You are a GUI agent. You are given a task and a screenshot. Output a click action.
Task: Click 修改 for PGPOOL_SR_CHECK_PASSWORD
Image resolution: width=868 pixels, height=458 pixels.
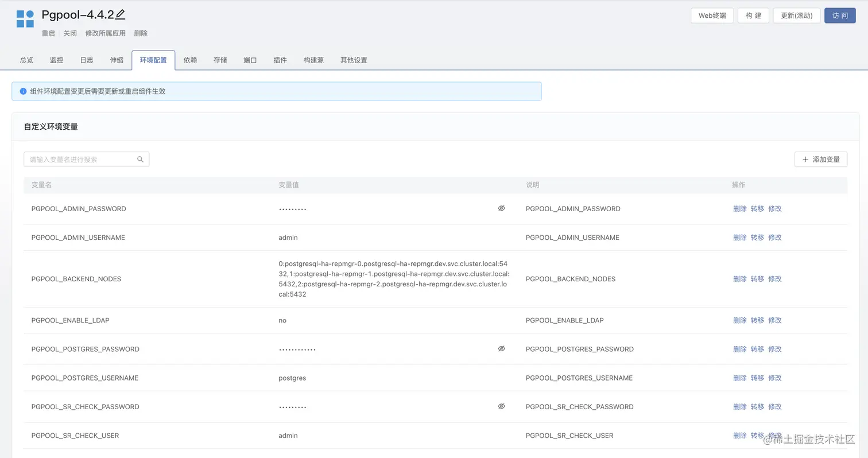pyautogui.click(x=775, y=406)
